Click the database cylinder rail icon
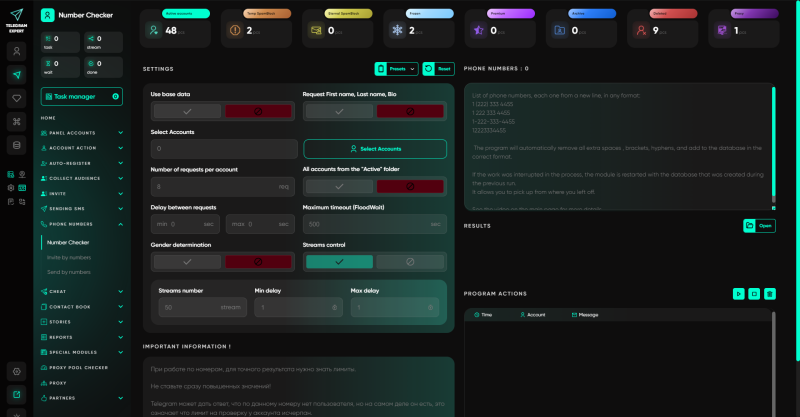This screenshot has height=417, width=800. [x=16, y=145]
